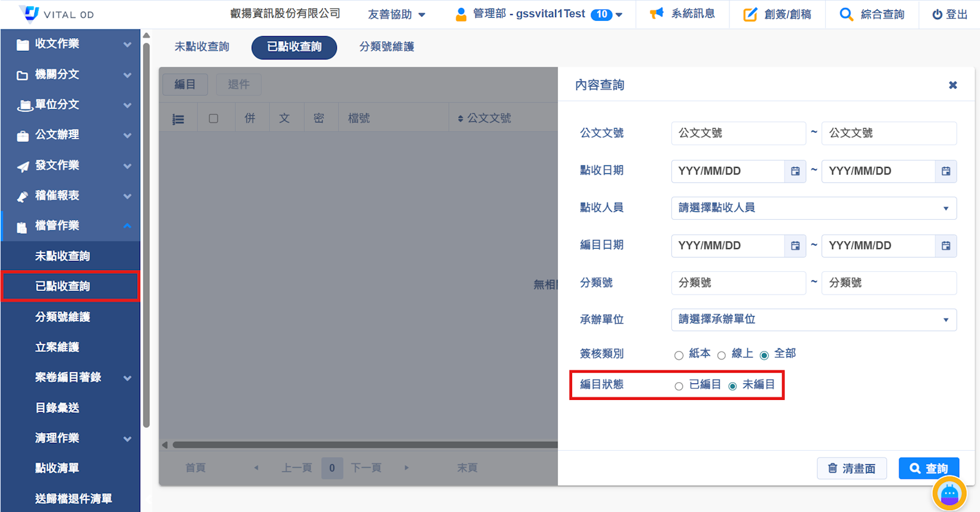Image resolution: width=980 pixels, height=512 pixels.
Task: Open the 編目日期 end date calendar icon
Action: [x=946, y=246]
